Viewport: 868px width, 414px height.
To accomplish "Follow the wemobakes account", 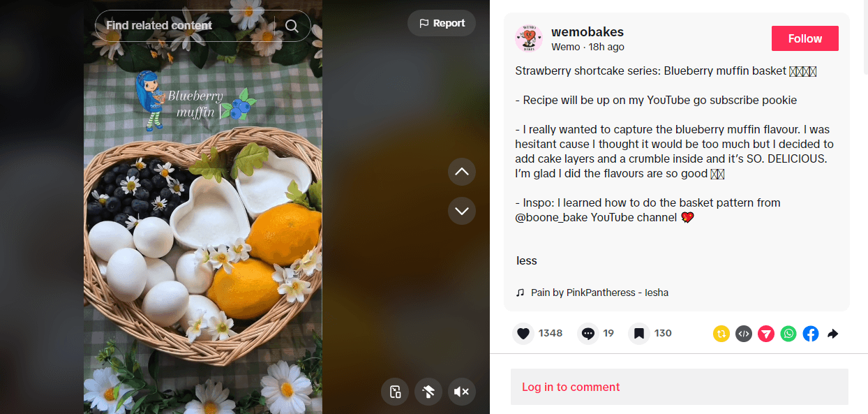I will point(805,38).
